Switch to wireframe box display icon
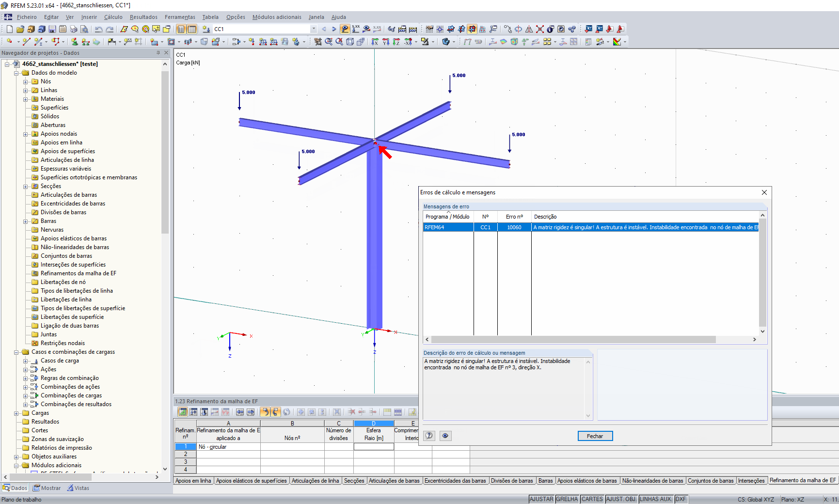The height and width of the screenshot is (504, 839). point(350,42)
